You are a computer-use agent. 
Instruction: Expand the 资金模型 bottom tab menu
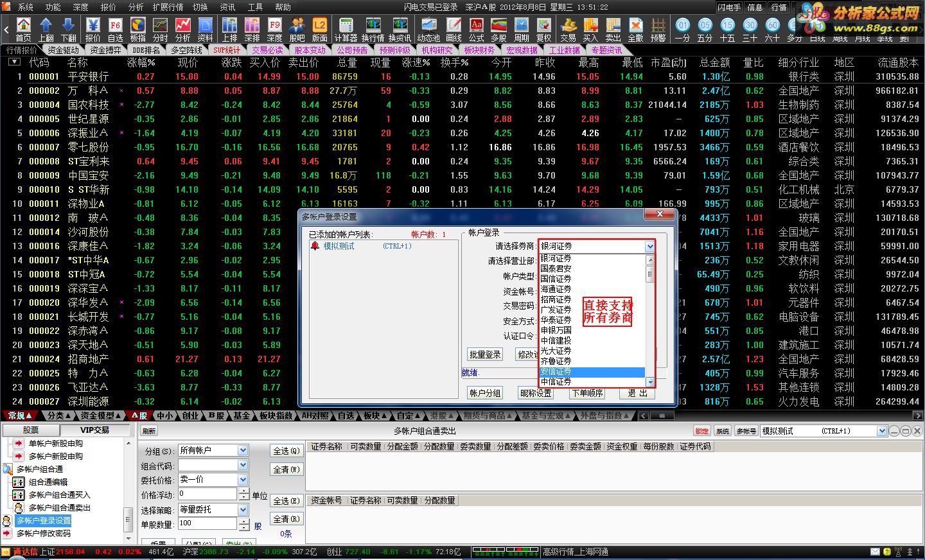101,416
